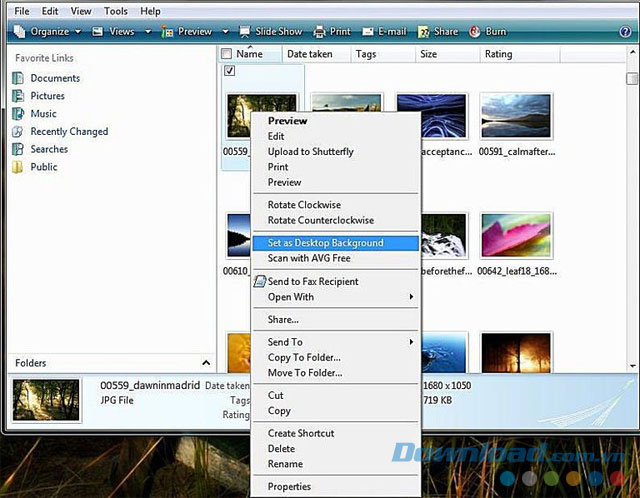Expand the Open With submenu arrow

click(x=411, y=297)
